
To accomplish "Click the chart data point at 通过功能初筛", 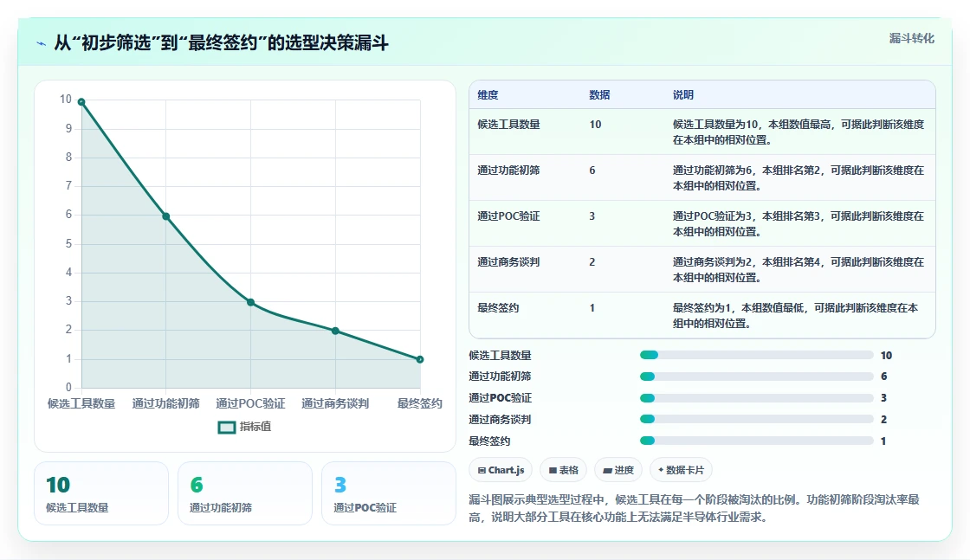I will pos(165,216).
